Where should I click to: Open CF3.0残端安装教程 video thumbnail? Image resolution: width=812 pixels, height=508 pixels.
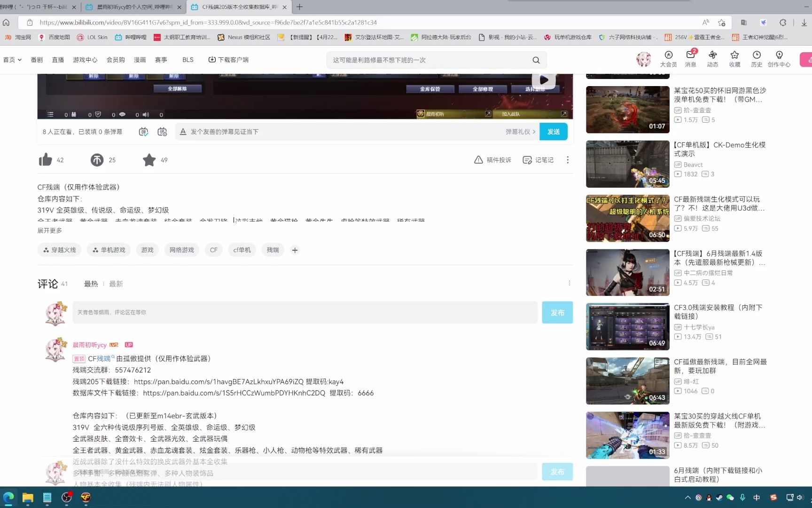pos(627,326)
